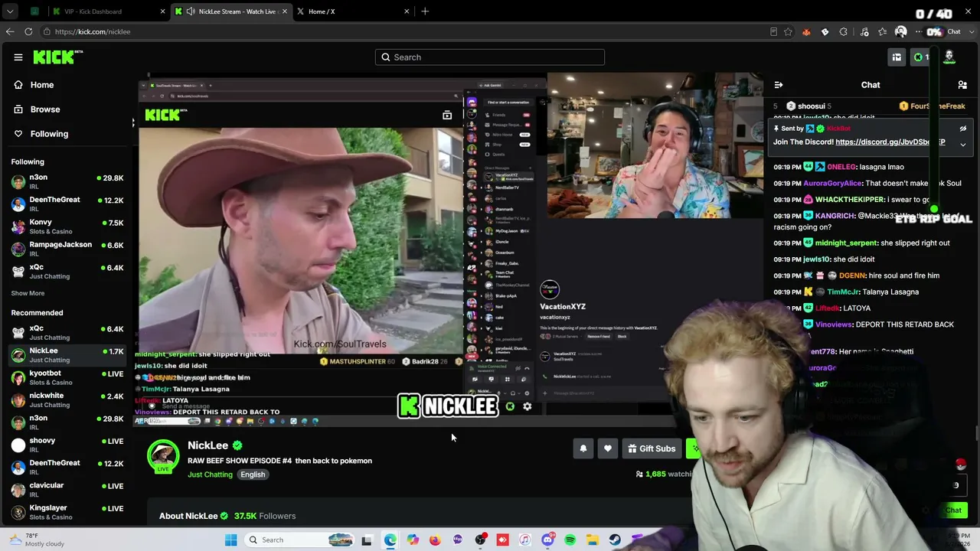
Task: Open weather widget showing 78°F
Action: [x=35, y=540]
